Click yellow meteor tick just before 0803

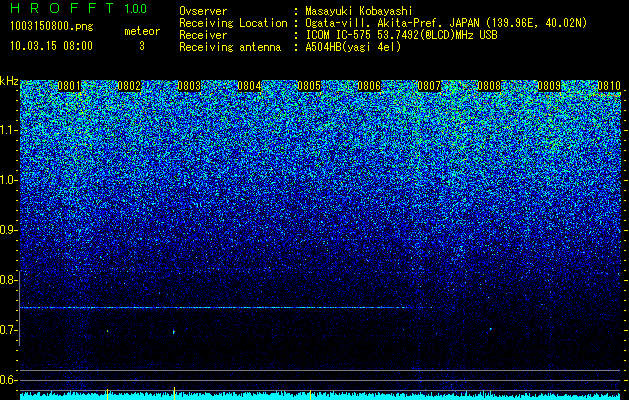pos(174,393)
